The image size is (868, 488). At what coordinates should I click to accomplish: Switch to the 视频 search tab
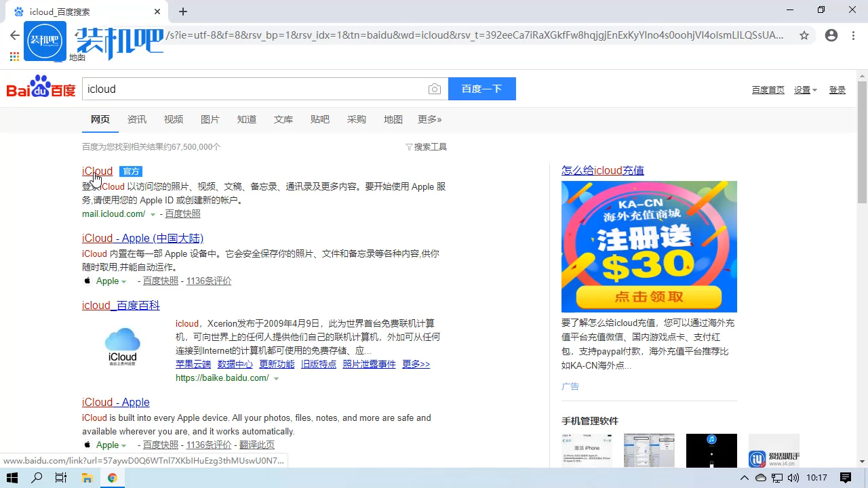tap(173, 119)
